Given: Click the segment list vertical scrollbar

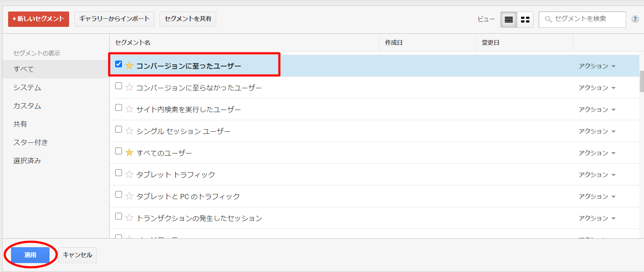Looking at the screenshot, I should pos(641,81).
